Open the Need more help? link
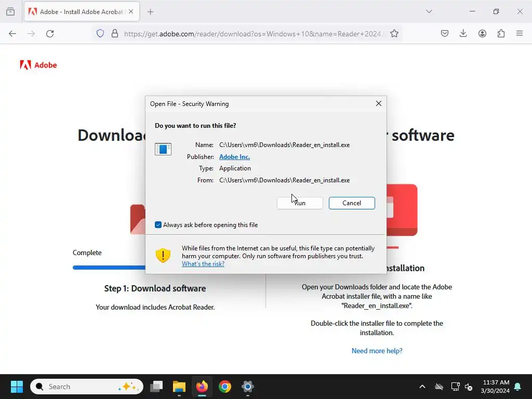The height and width of the screenshot is (399, 532). (x=377, y=351)
